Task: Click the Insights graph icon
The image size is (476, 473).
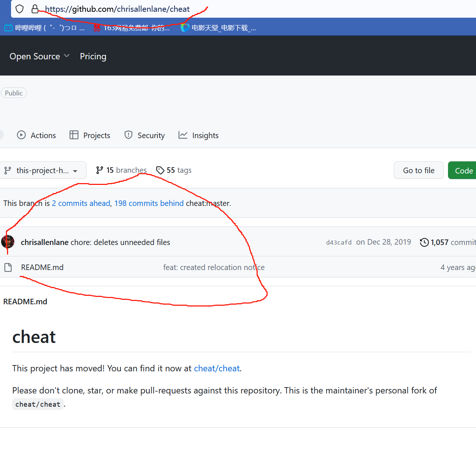Action: point(183,135)
